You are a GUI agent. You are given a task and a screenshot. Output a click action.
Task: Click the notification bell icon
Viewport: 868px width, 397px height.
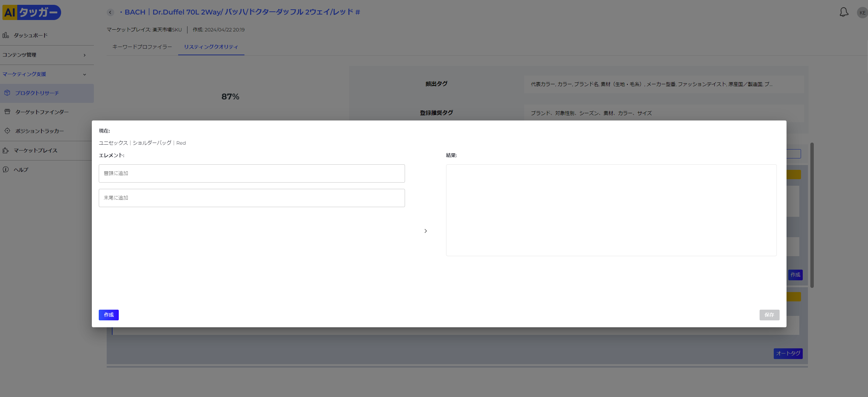843,12
